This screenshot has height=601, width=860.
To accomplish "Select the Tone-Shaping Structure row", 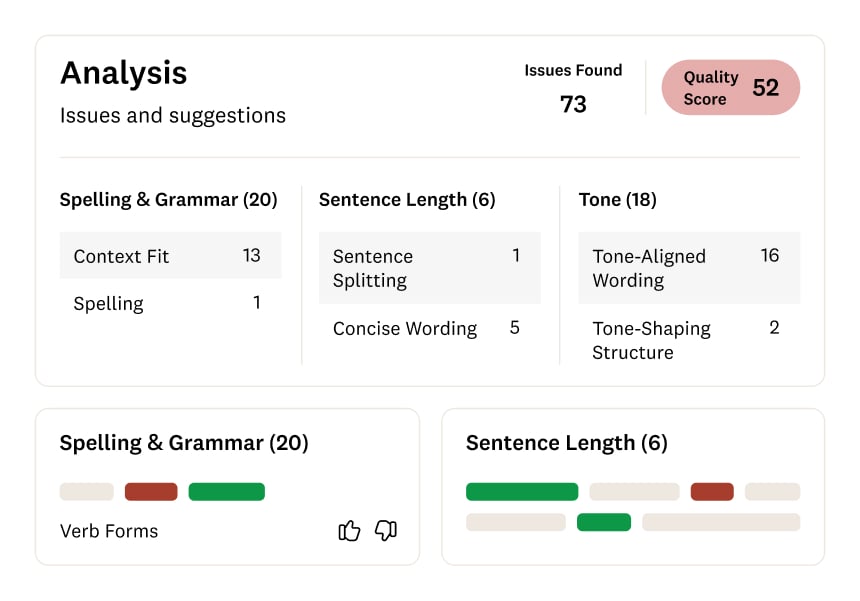I will click(x=689, y=340).
